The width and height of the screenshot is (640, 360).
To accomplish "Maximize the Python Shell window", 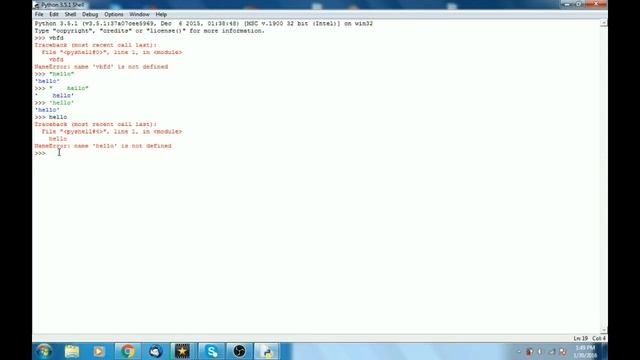I will point(579,4).
